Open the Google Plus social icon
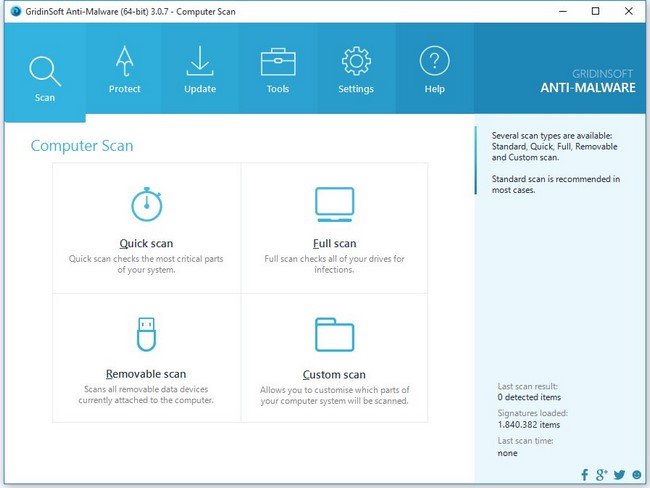 tap(601, 475)
